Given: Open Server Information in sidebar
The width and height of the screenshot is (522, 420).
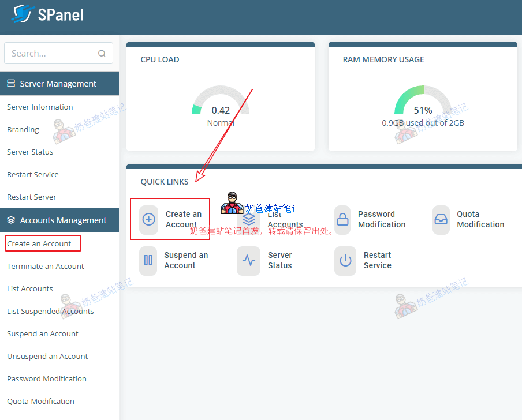Looking at the screenshot, I should (40, 107).
